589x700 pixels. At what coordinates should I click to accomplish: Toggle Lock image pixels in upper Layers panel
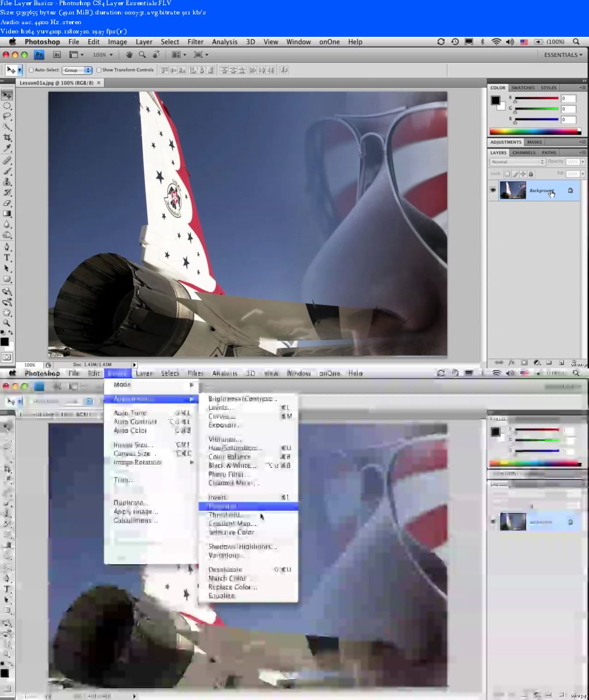(x=515, y=174)
